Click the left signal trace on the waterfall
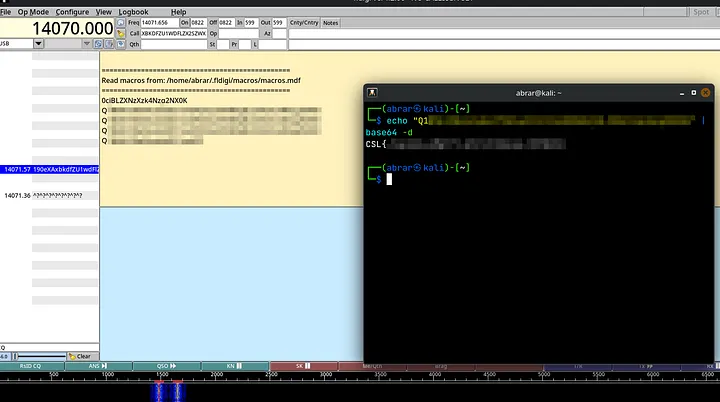This screenshot has height=402, width=720. 158,392
